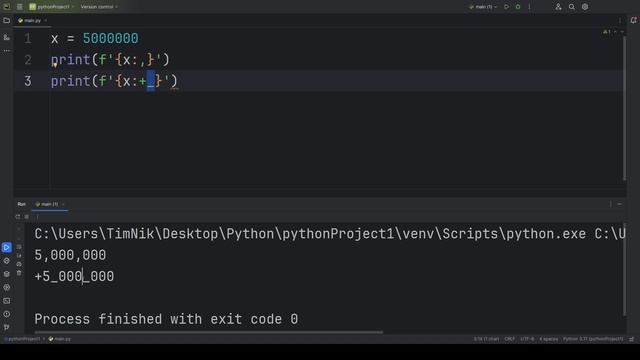
Task: Click main.py breadcrumb in status bar
Action: tap(60, 339)
